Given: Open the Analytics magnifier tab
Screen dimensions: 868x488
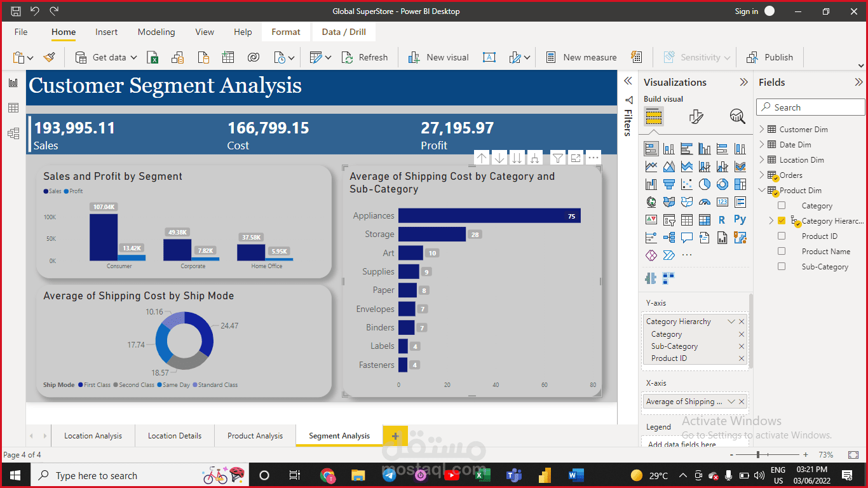Looking at the screenshot, I should pyautogui.click(x=737, y=116).
